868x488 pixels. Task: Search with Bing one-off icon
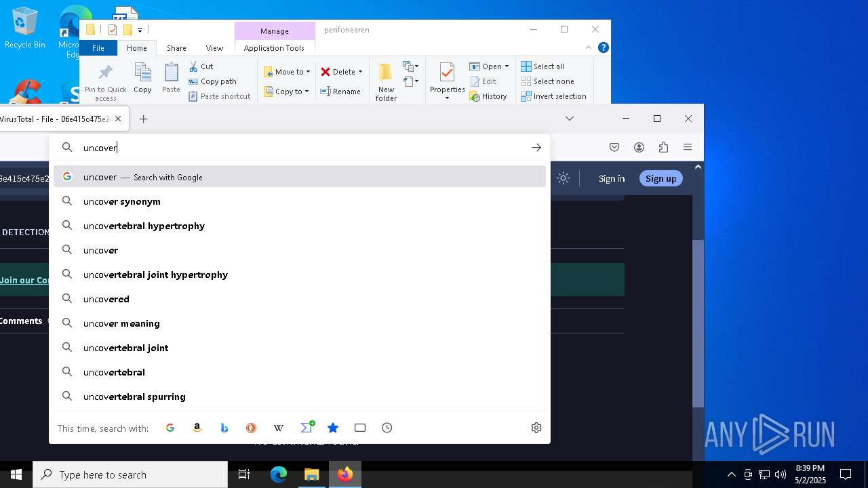224,428
